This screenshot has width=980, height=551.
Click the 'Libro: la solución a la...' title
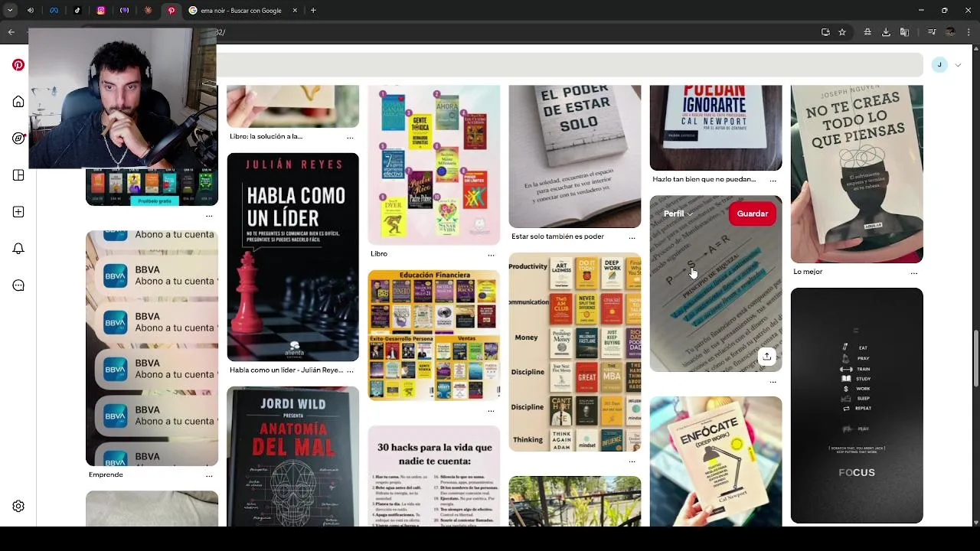(266, 137)
